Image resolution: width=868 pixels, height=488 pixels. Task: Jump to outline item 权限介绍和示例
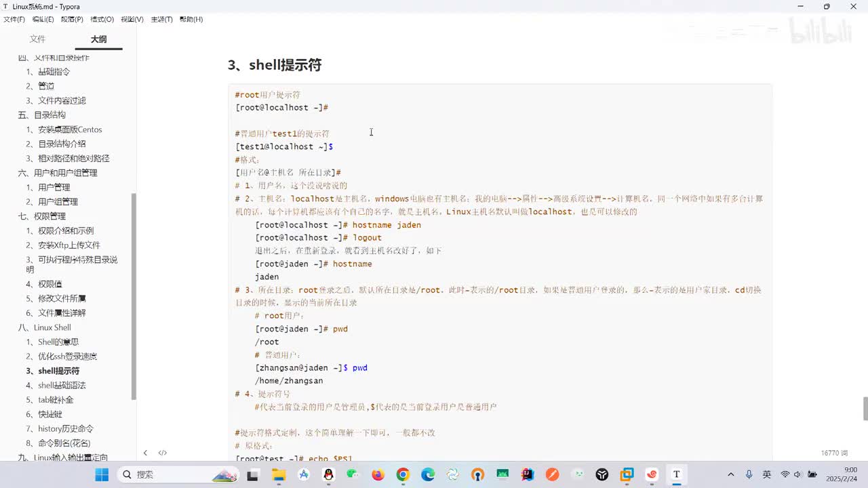click(60, 230)
